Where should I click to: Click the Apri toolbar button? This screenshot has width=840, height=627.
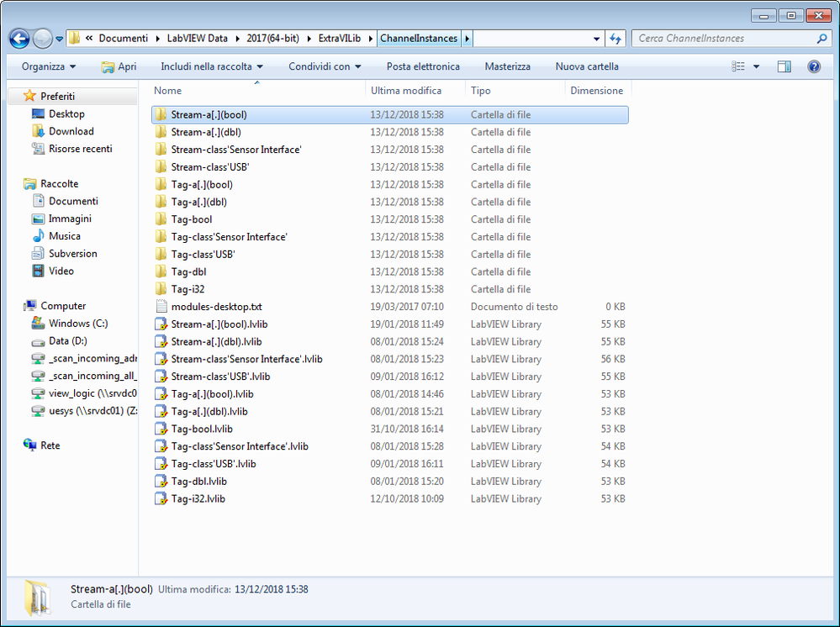pos(119,66)
